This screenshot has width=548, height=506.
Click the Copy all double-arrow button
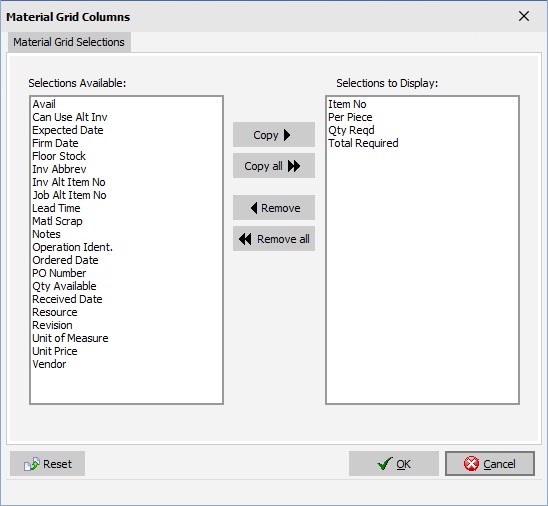(274, 166)
